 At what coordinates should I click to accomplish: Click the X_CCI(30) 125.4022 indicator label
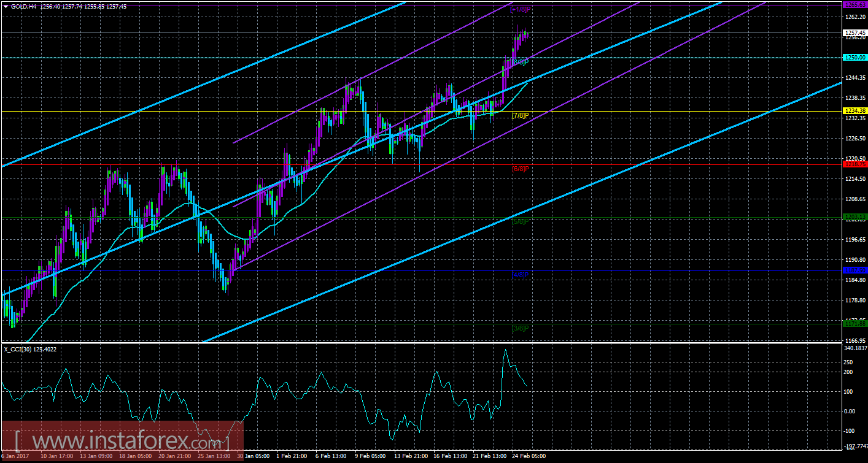(x=31, y=349)
